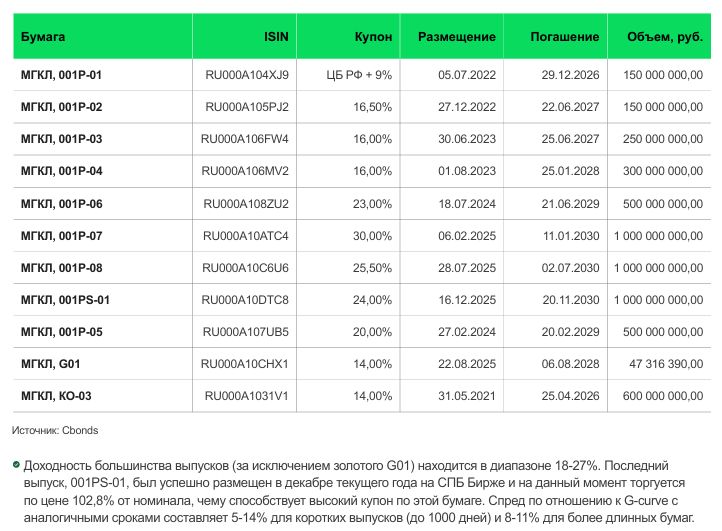Sort by the ISIN column header
722x531 pixels.
pos(277,36)
